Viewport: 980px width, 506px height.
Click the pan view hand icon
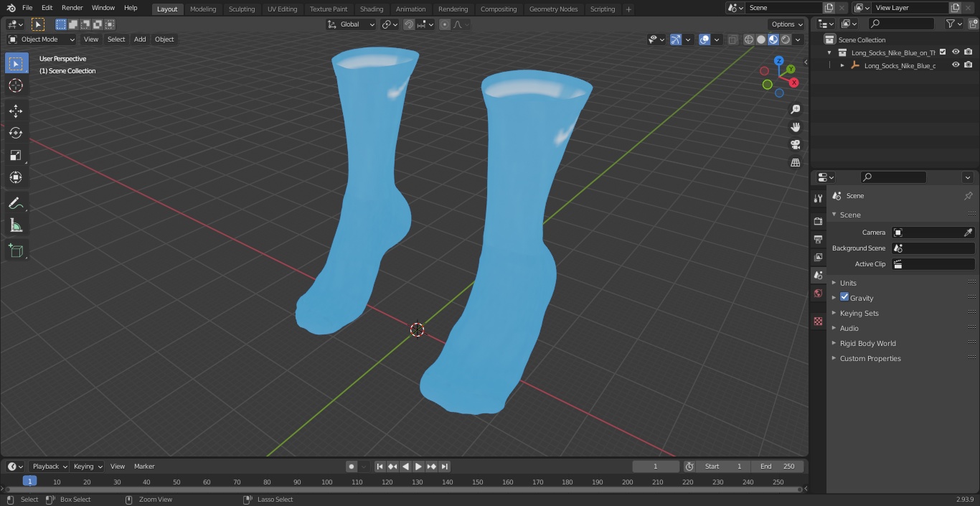(x=795, y=127)
